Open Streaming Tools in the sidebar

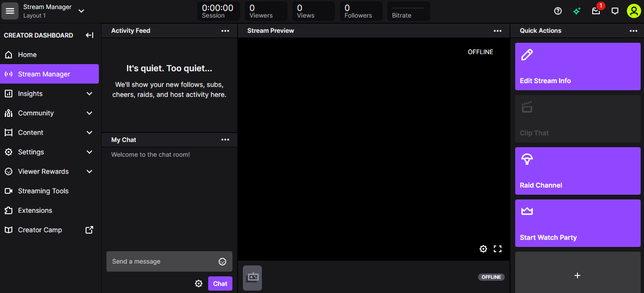click(x=49, y=191)
